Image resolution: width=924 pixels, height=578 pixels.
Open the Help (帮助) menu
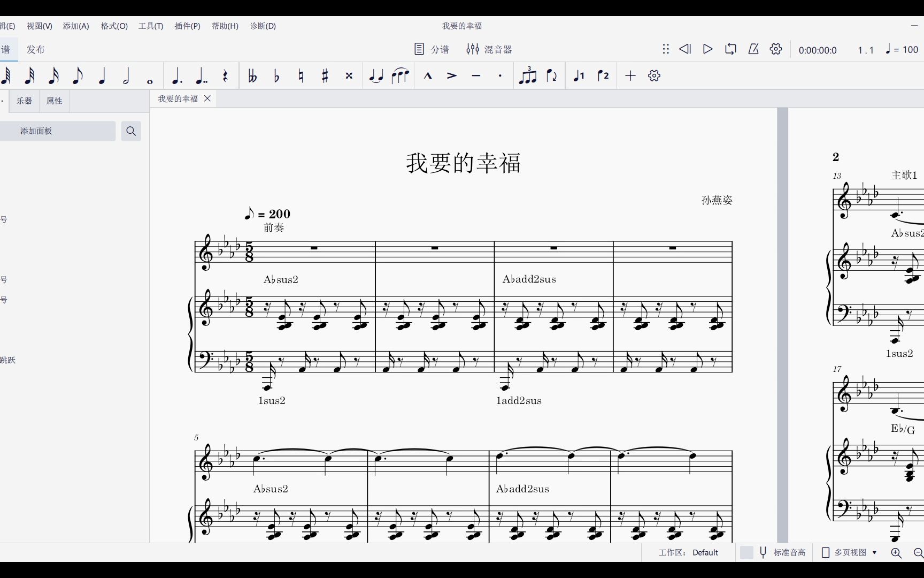coord(225,26)
